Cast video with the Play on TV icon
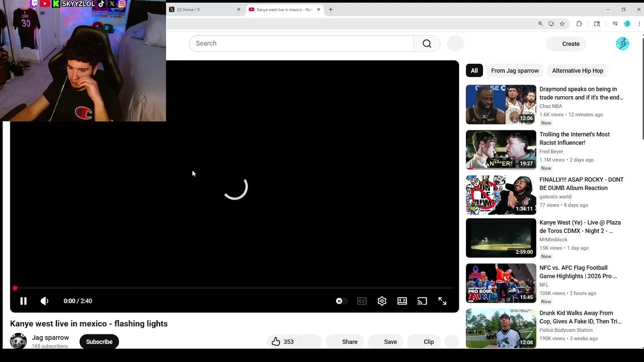 point(422,301)
